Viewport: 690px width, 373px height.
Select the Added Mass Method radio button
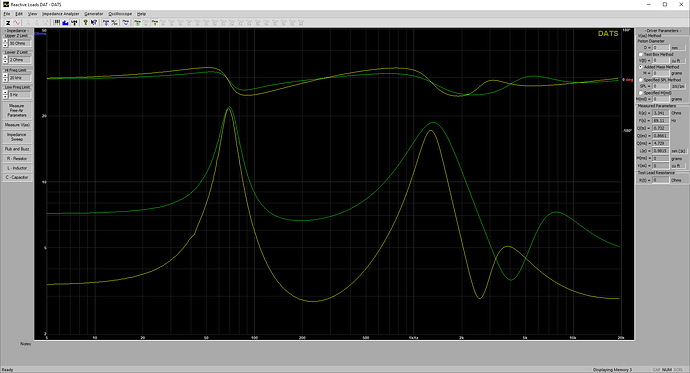[x=641, y=67]
